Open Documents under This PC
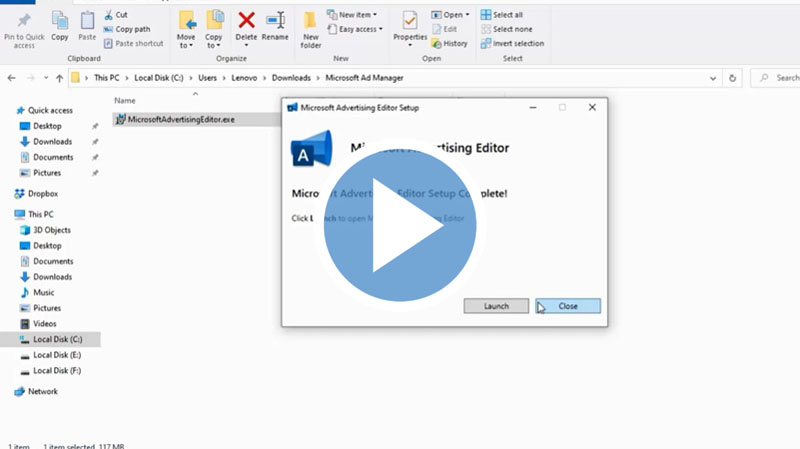 pos(46,261)
